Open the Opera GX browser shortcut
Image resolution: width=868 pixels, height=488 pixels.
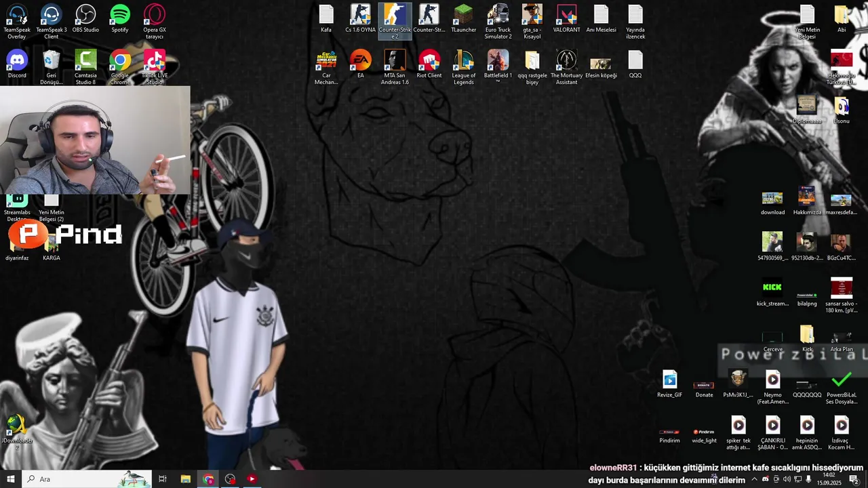(x=155, y=22)
